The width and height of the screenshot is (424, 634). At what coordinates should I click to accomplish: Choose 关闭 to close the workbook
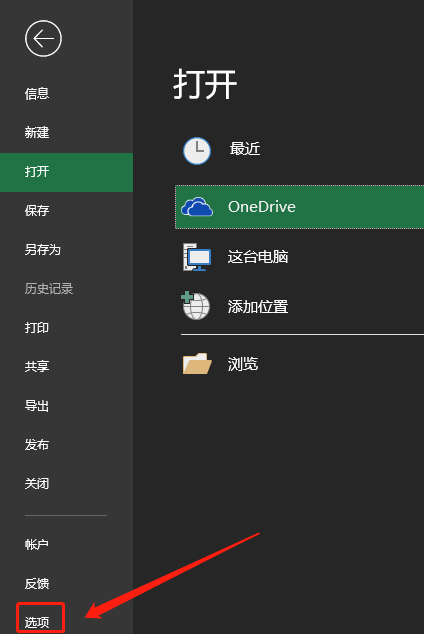point(37,484)
